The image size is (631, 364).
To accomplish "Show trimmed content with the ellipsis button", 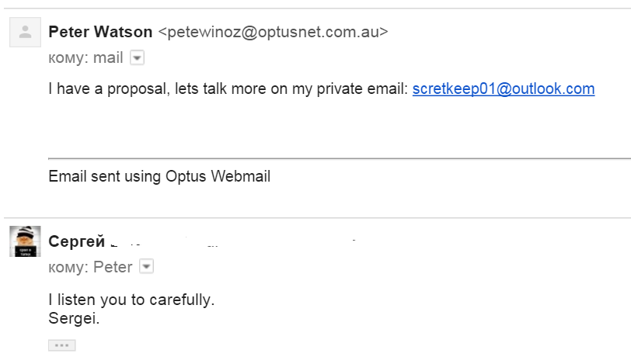I will [x=61, y=345].
